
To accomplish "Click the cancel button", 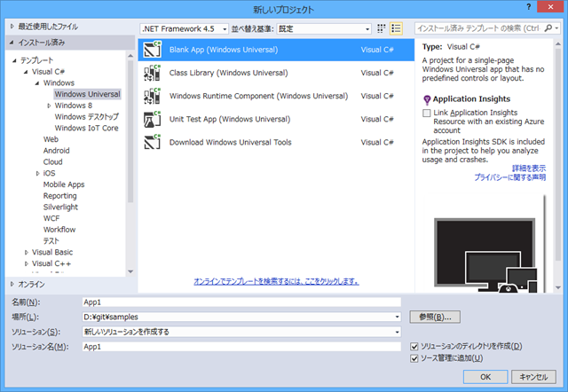I will click(533, 377).
